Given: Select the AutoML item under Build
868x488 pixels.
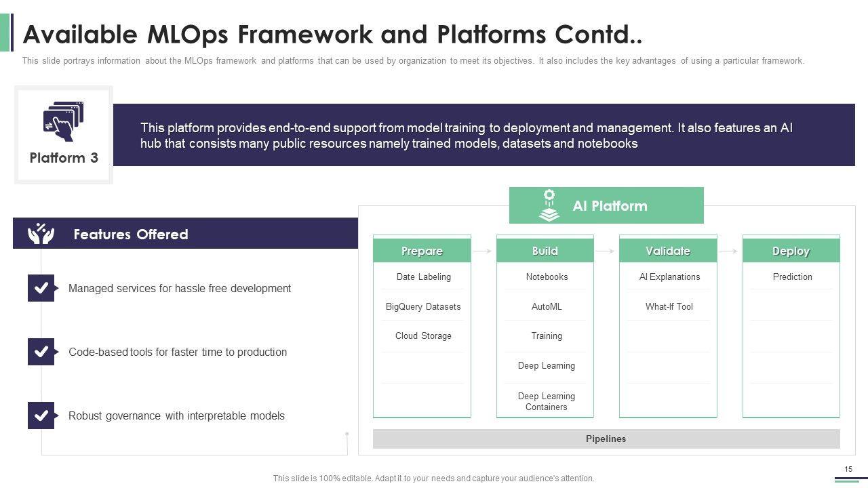Looking at the screenshot, I should pyautogui.click(x=546, y=306).
